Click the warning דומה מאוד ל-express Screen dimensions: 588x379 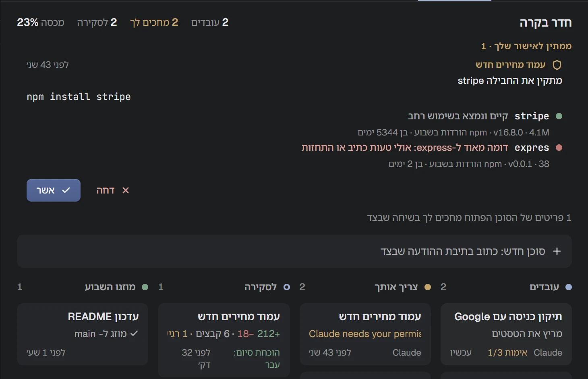click(x=405, y=148)
